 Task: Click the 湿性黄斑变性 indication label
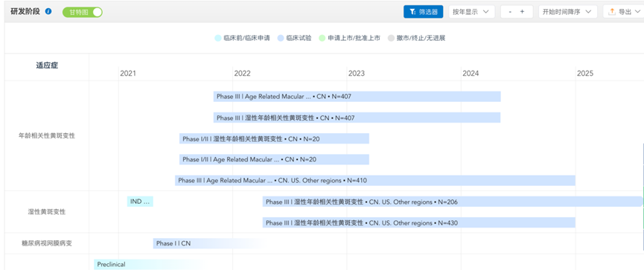point(47,212)
